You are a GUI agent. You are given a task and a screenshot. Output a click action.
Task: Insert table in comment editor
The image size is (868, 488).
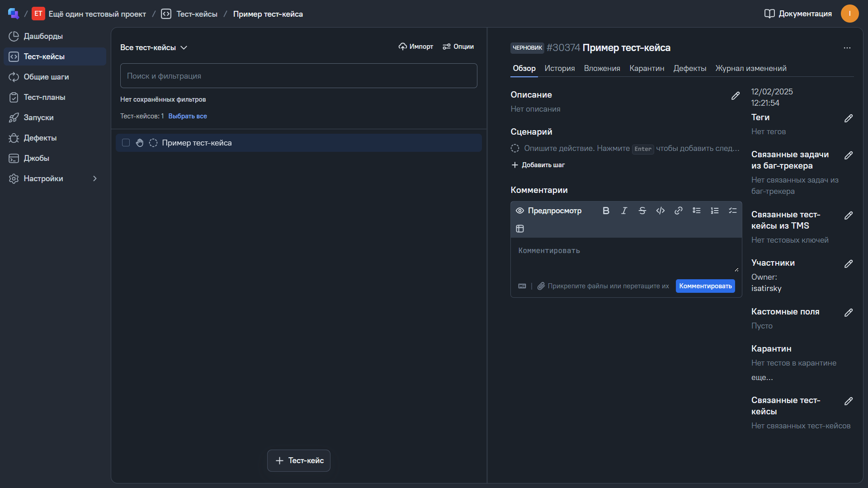[520, 229]
